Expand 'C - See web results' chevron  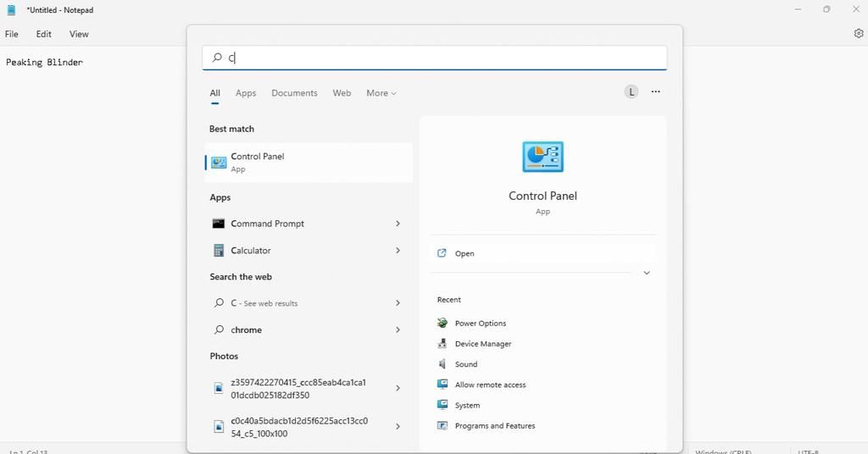pyautogui.click(x=398, y=302)
